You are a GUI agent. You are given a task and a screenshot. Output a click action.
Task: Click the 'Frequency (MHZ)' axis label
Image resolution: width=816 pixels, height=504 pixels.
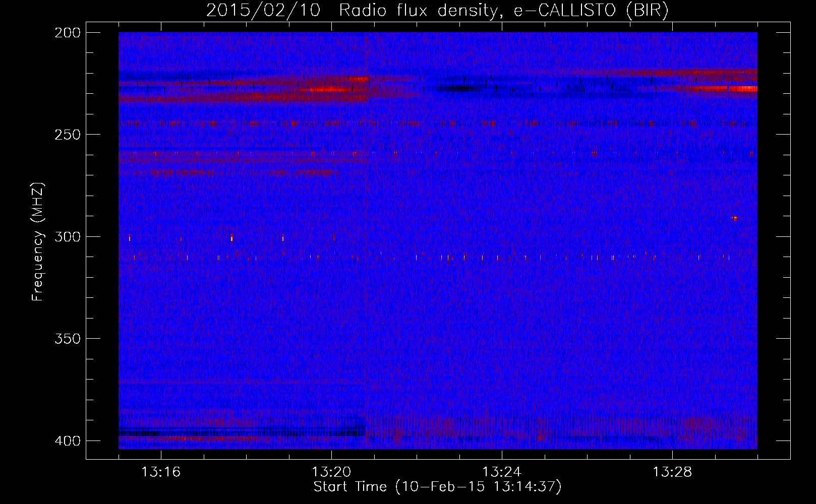pos(38,242)
